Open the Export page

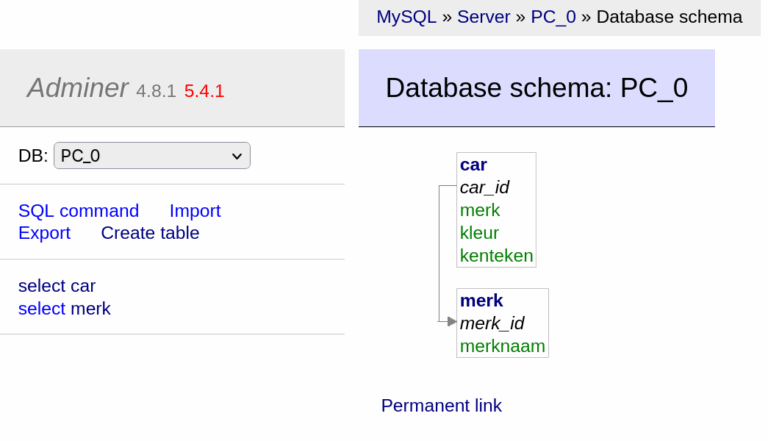tap(44, 233)
